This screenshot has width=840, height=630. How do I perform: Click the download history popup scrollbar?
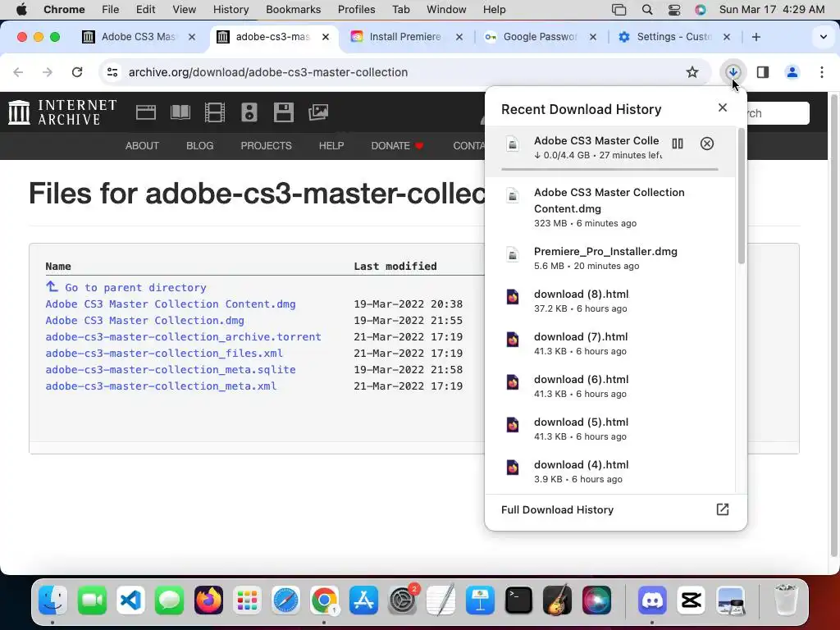tap(742, 196)
